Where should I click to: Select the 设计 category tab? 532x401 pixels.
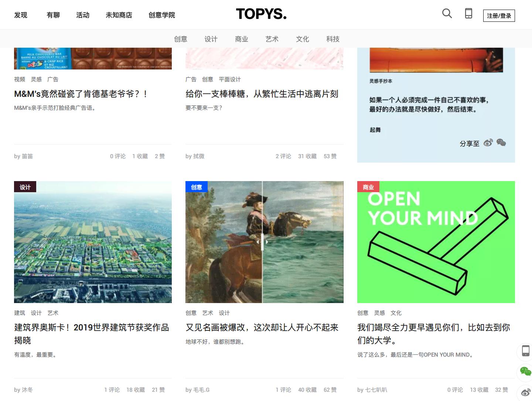211,39
